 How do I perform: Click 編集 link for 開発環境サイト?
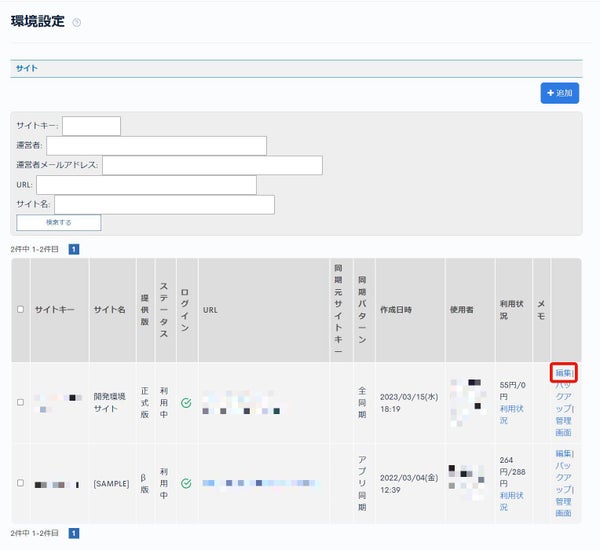(x=563, y=373)
